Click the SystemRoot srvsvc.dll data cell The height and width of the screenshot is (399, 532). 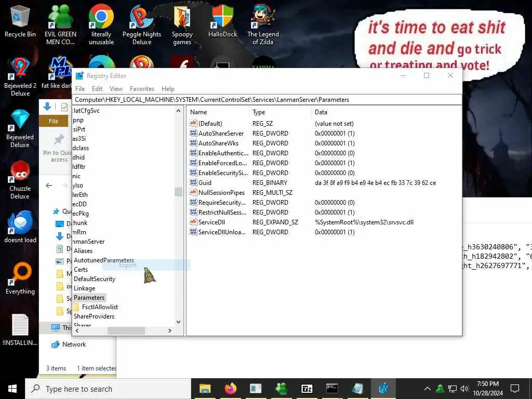click(364, 222)
